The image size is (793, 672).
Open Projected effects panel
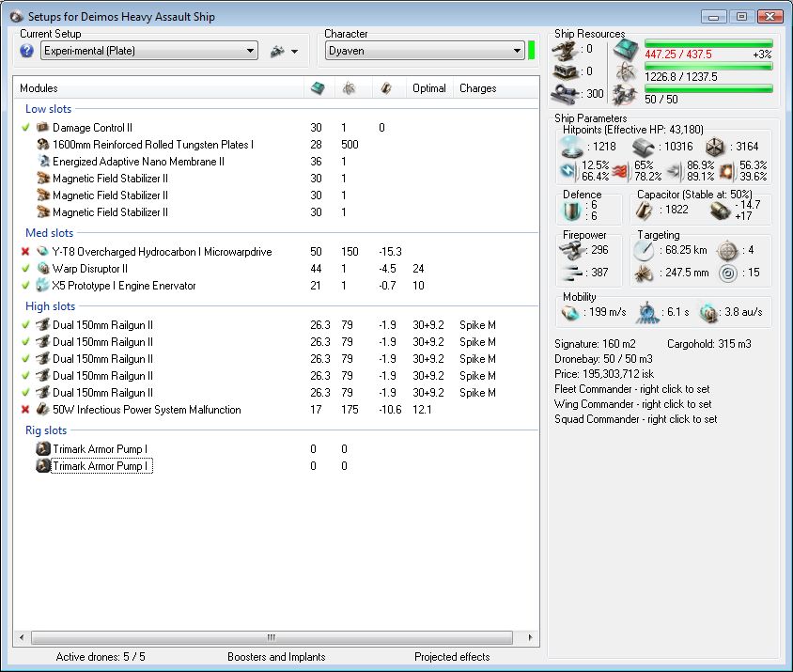(452, 657)
